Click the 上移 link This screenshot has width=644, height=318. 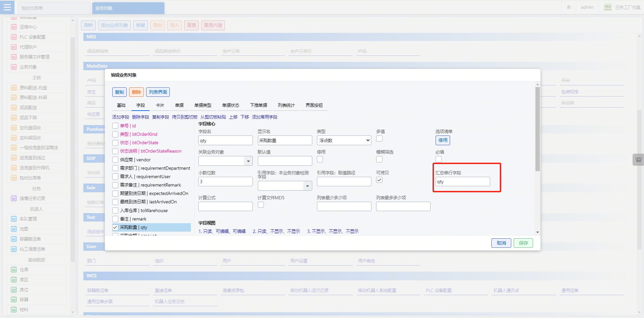pyautogui.click(x=233, y=117)
